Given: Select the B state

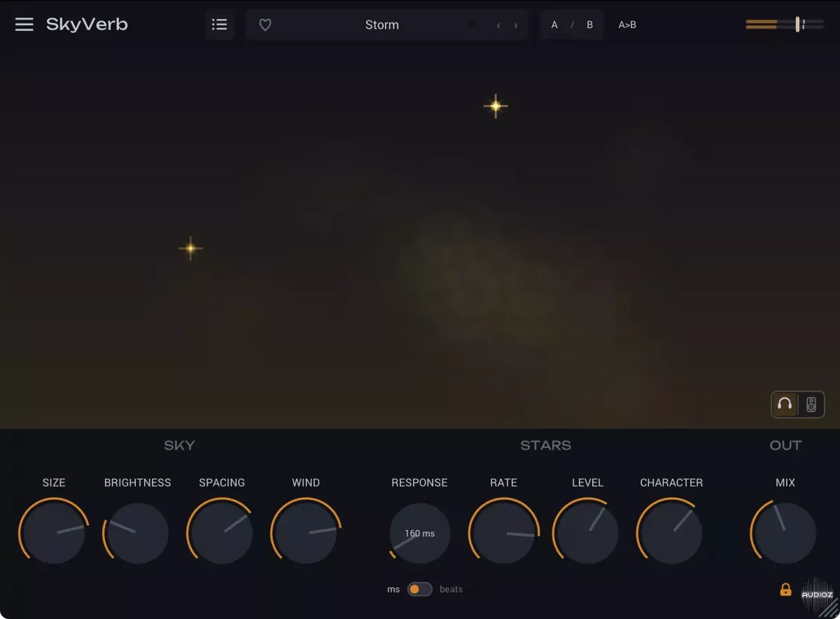Looking at the screenshot, I should click(589, 25).
